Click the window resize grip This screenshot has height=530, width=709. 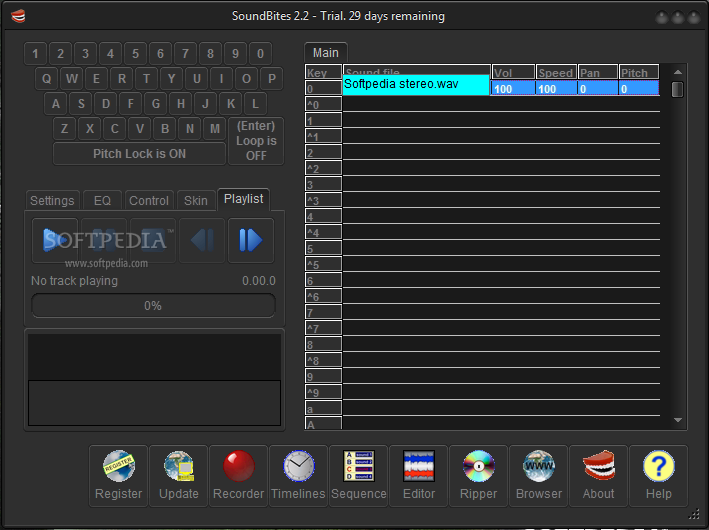coord(694,514)
